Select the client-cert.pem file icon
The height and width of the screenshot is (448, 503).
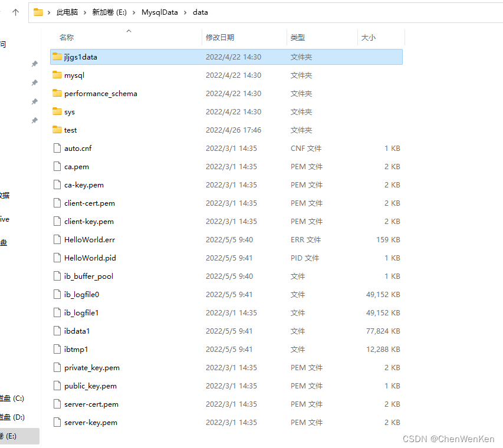tap(57, 203)
